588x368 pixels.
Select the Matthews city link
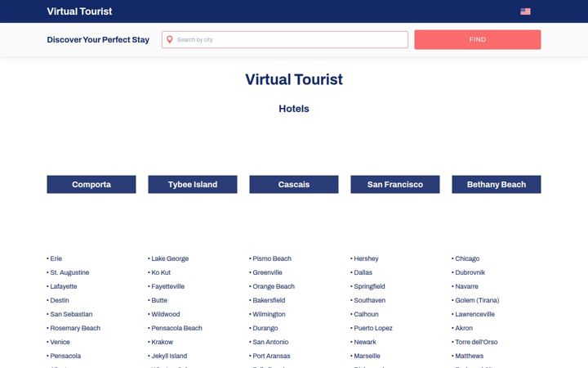[470, 356]
